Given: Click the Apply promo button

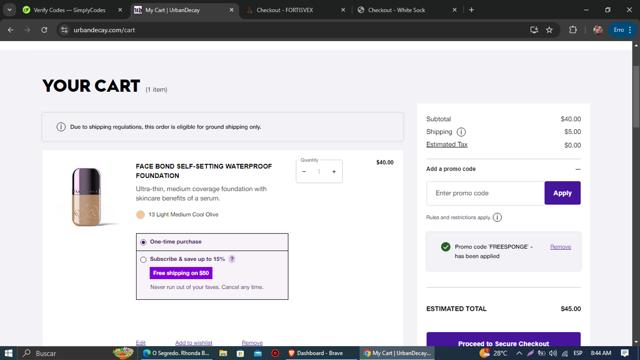Looking at the screenshot, I should pos(562,193).
